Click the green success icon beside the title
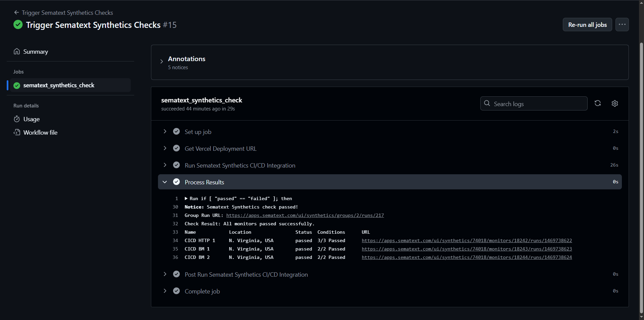This screenshot has width=644, height=320. pyautogui.click(x=18, y=25)
